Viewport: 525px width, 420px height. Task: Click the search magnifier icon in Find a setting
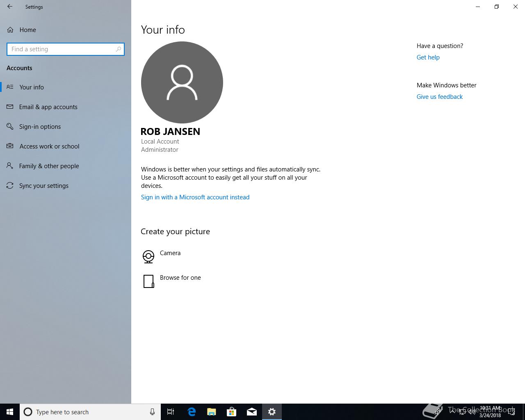coord(119,49)
